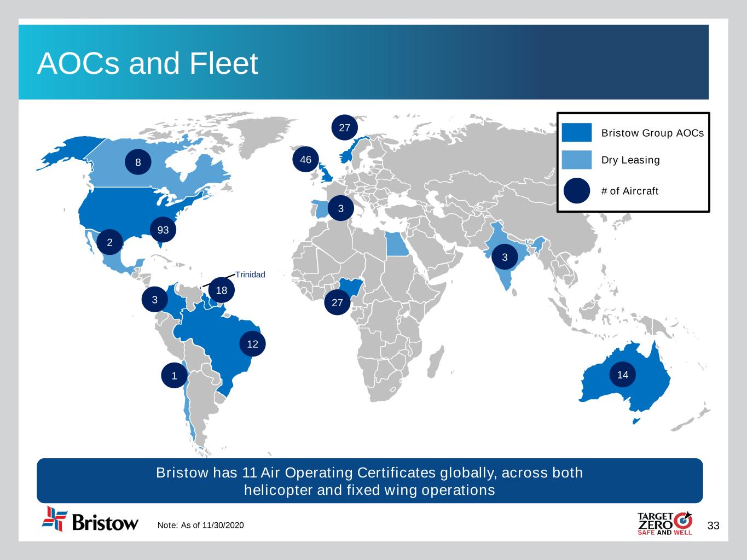Click the 27 aircraft circle on Nigeria

(x=337, y=302)
